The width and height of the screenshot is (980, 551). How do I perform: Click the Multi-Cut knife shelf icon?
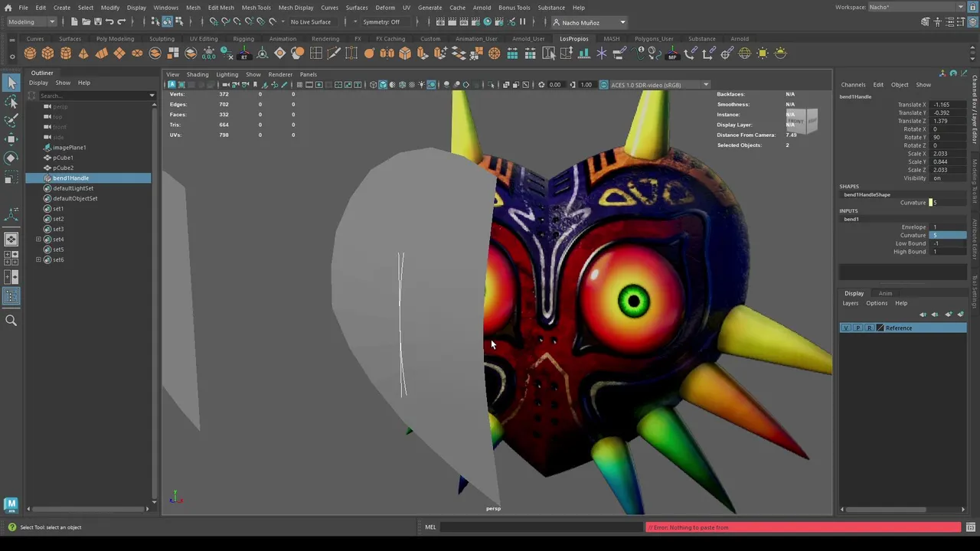[334, 54]
